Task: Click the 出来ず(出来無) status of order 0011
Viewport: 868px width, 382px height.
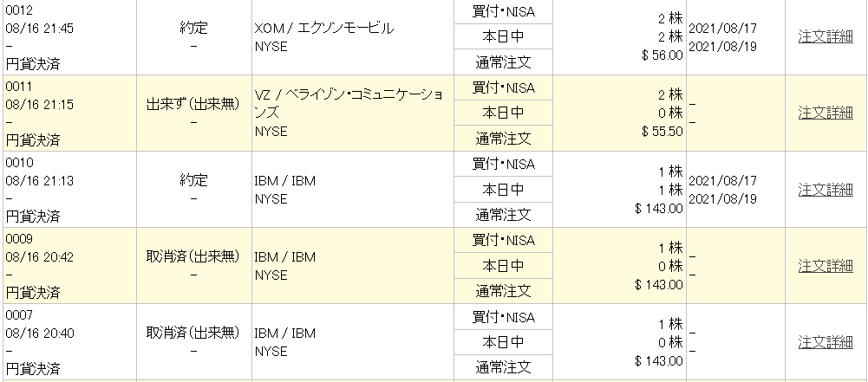Action: pyautogui.click(x=193, y=104)
